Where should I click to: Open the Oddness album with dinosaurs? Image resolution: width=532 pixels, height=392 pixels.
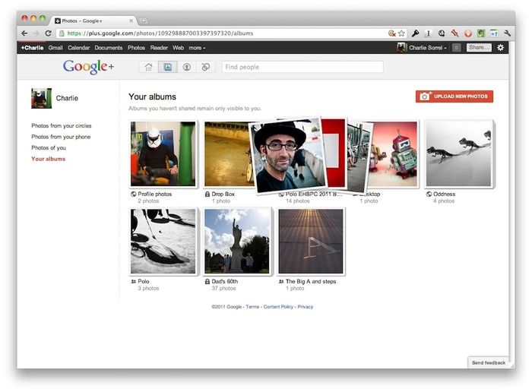pos(458,154)
